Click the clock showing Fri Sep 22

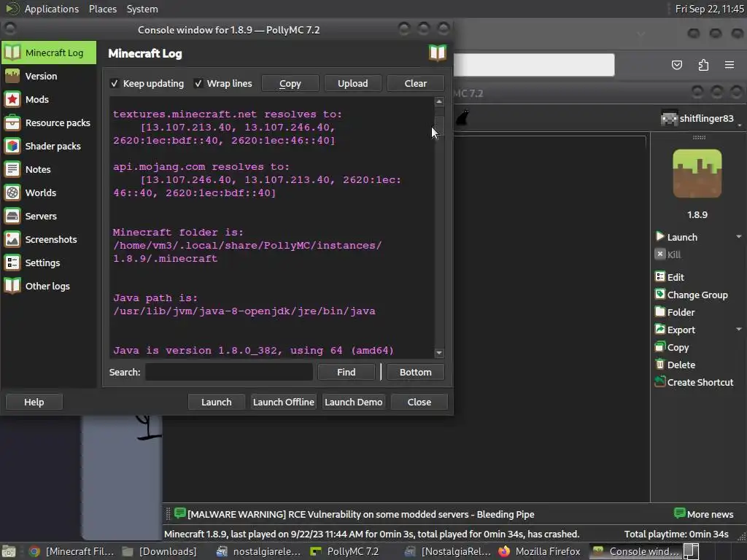[x=710, y=9]
